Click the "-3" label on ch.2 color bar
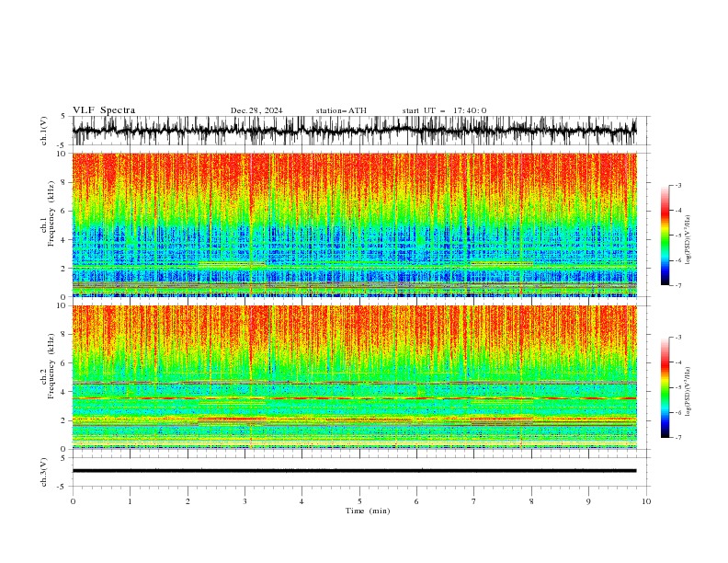Viewport: 728px width, 563px height. pos(678,338)
